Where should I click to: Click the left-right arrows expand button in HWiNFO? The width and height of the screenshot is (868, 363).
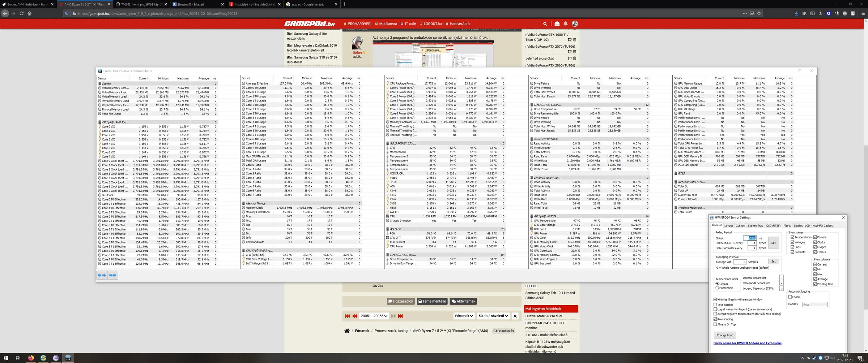102,275
